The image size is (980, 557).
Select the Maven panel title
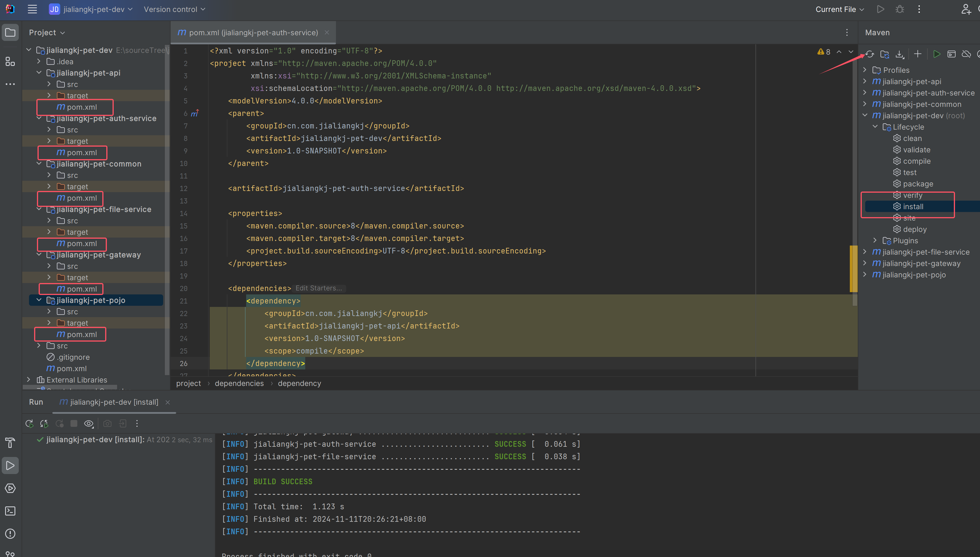[877, 32]
